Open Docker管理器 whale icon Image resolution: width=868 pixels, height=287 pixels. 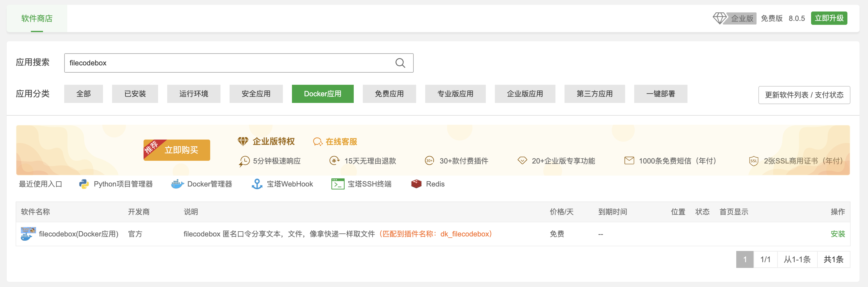(177, 184)
